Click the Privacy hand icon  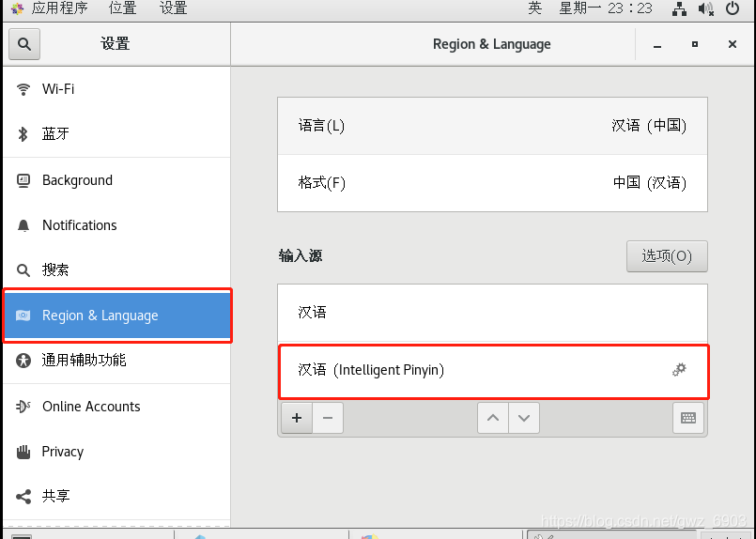pyautogui.click(x=23, y=452)
